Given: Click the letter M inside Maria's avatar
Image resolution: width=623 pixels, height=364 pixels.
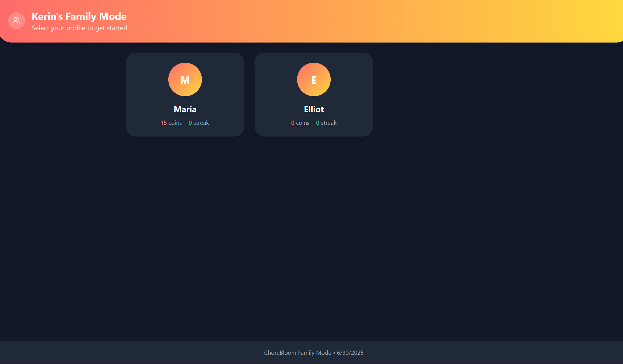Looking at the screenshot, I should point(185,80).
